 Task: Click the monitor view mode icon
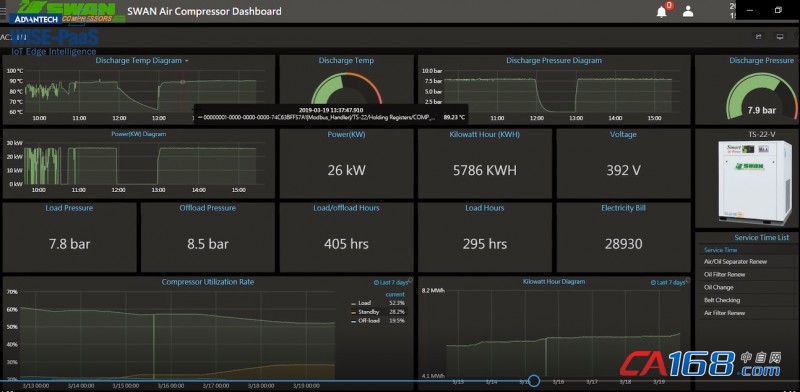(780, 36)
